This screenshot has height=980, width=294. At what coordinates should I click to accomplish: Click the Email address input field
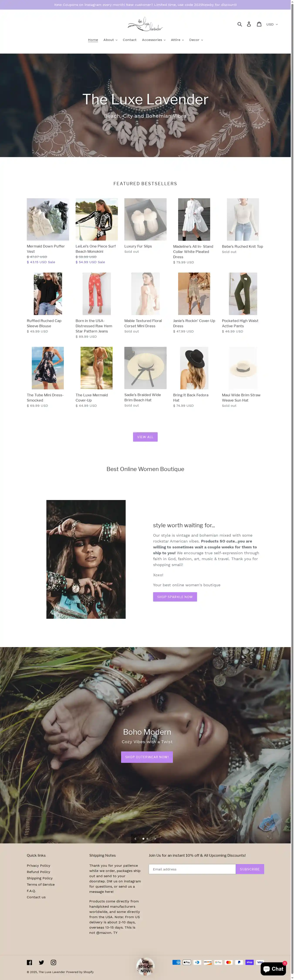[192, 869]
